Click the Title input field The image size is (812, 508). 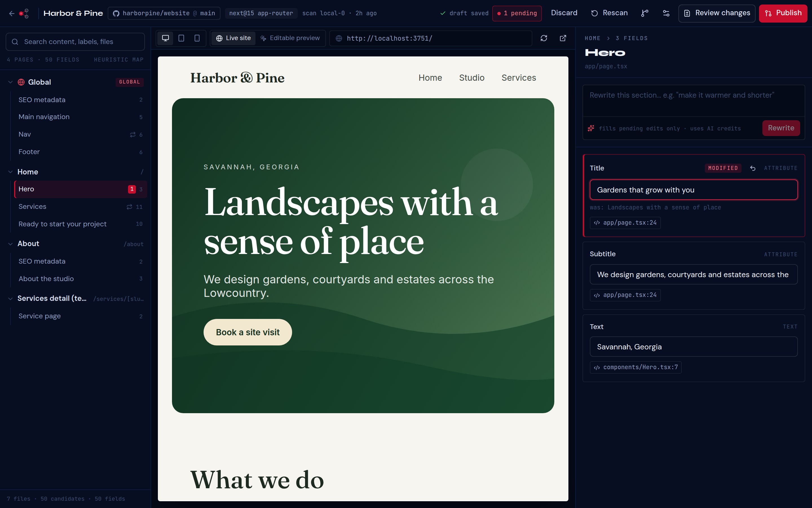click(694, 190)
